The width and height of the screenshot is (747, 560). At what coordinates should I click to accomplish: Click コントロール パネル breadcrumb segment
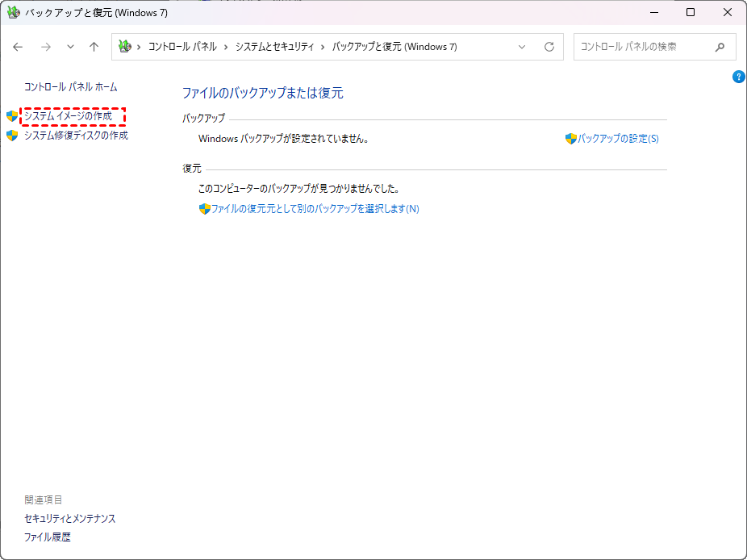tap(182, 47)
